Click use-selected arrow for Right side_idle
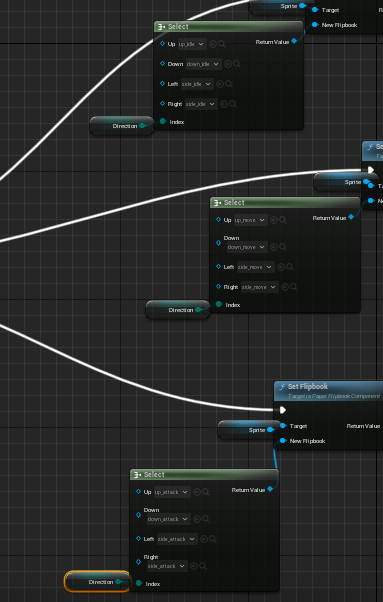Viewport: 383px width, 602px height. tap(224, 104)
